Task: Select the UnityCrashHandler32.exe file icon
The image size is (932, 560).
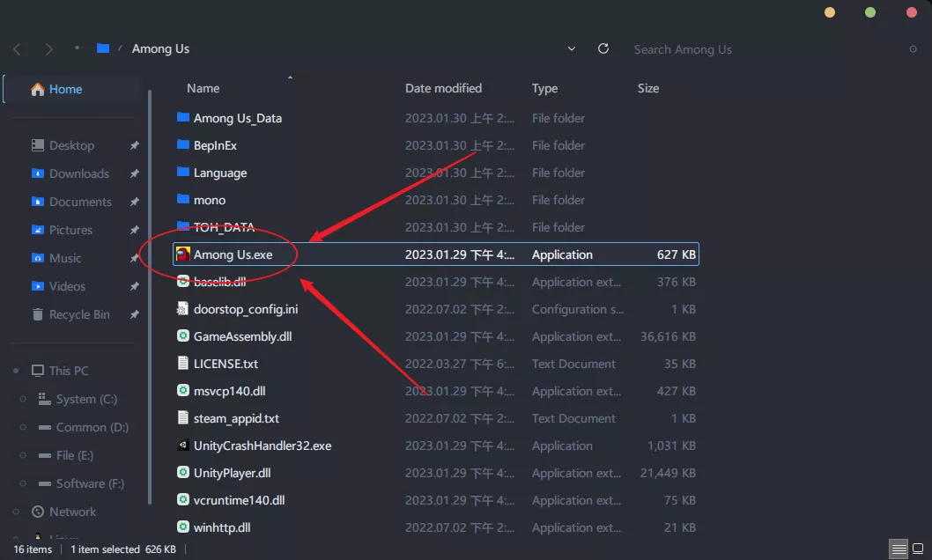Action: pyautogui.click(x=183, y=446)
